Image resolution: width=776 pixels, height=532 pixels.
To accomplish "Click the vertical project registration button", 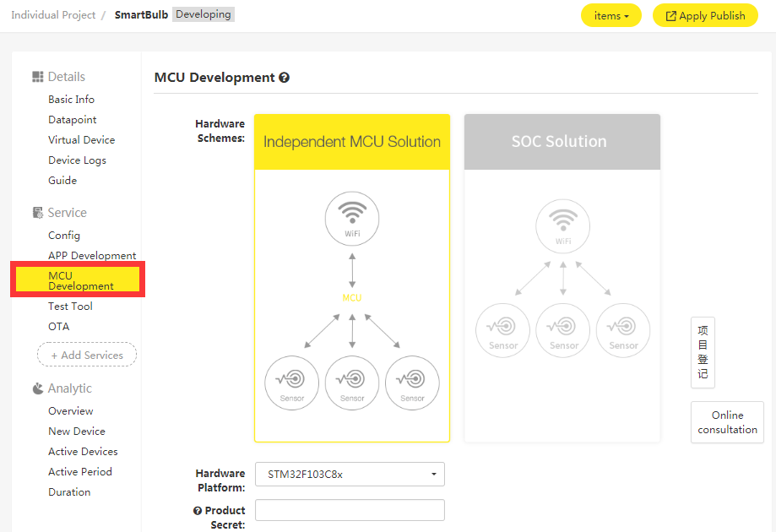I will click(x=702, y=351).
